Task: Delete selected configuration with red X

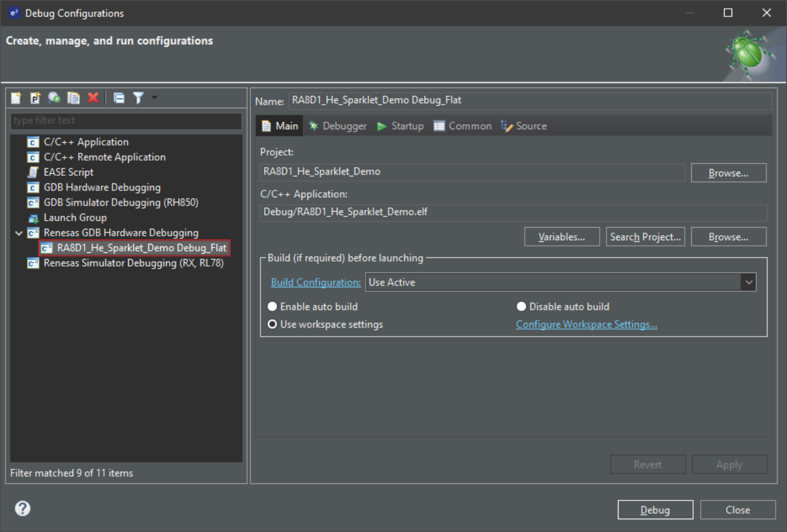Action: coord(93,98)
